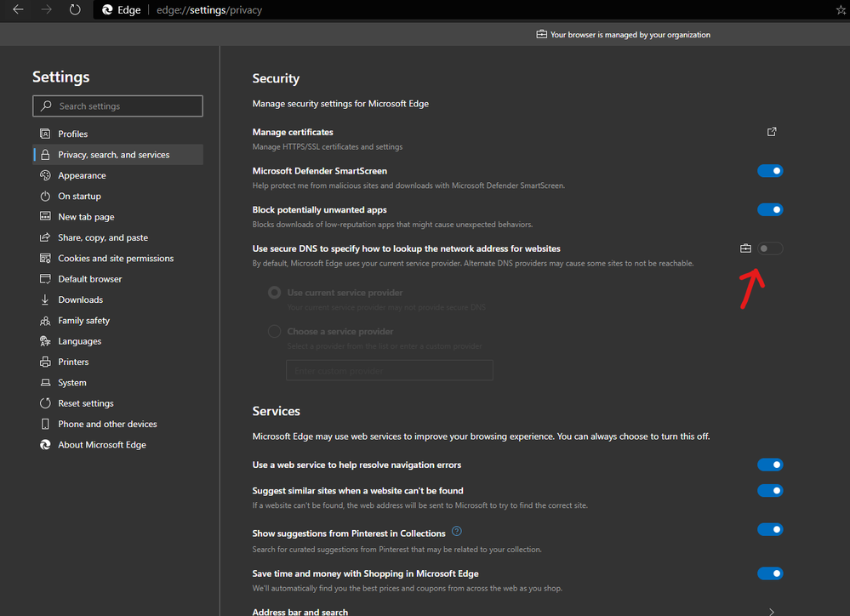This screenshot has width=850, height=616.
Task: Click in the Search settings field
Action: [117, 106]
